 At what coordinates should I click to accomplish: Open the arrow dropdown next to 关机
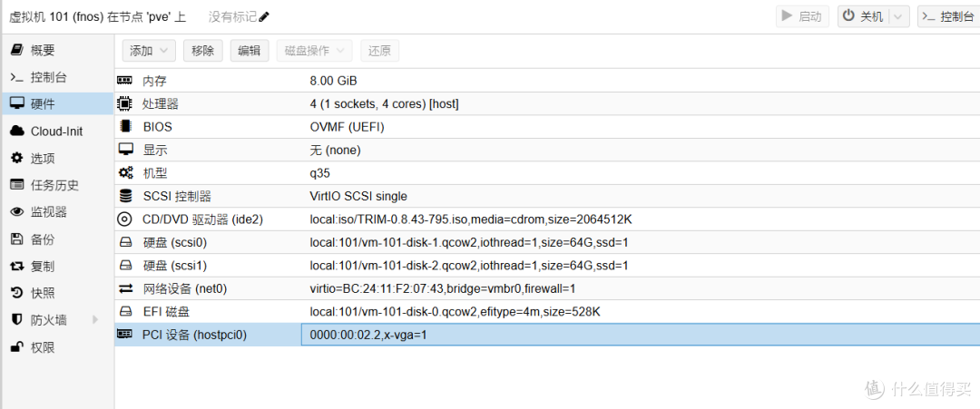pos(898,16)
